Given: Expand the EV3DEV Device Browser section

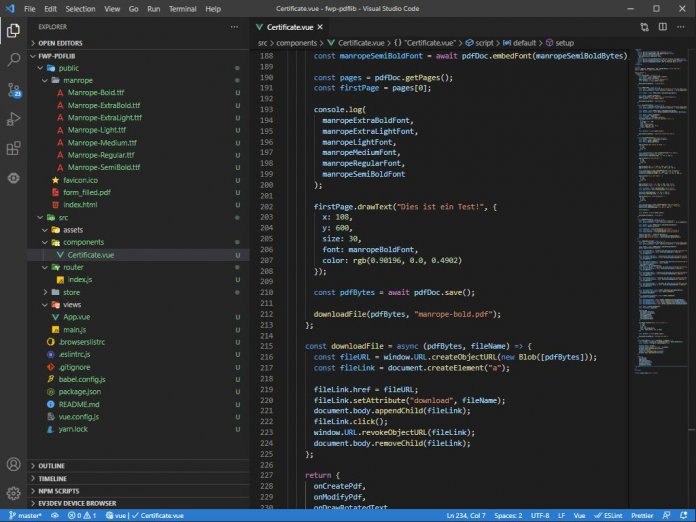Looking at the screenshot, I should pyautogui.click(x=138, y=503).
